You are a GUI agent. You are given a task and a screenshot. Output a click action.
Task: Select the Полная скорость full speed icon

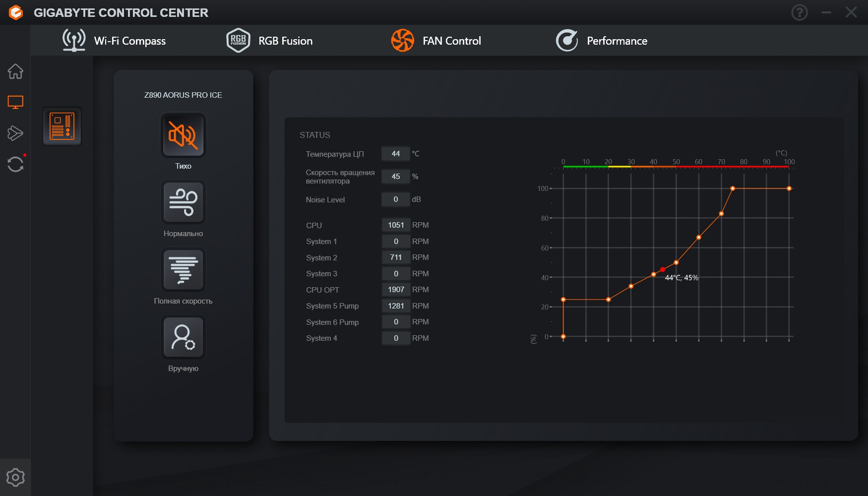183,270
